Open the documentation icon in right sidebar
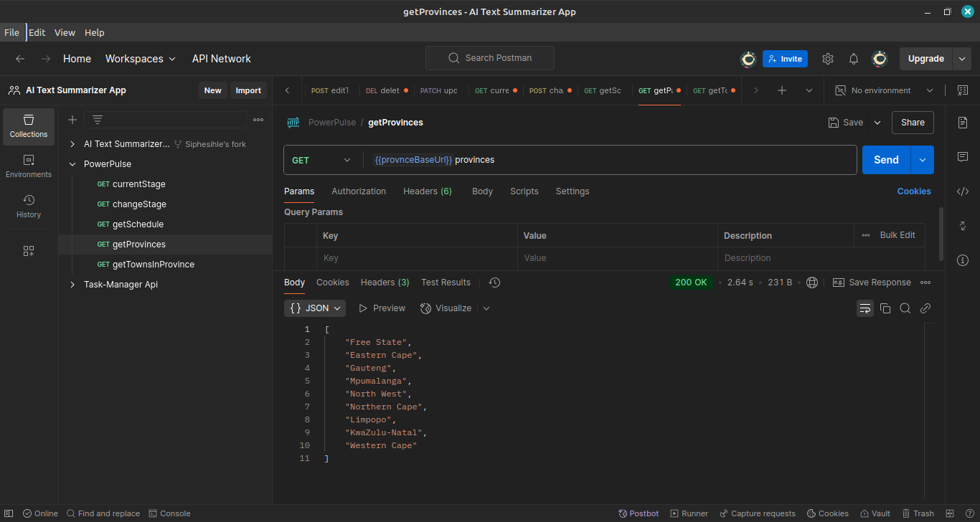This screenshot has height=522, width=980. 963,123
